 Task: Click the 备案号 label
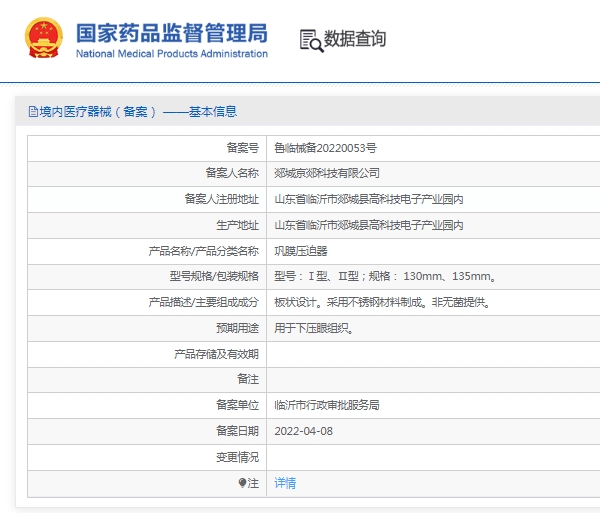(243, 148)
